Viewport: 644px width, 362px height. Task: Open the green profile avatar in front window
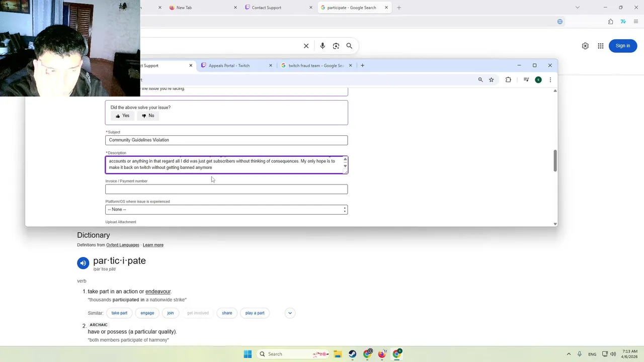tap(538, 79)
